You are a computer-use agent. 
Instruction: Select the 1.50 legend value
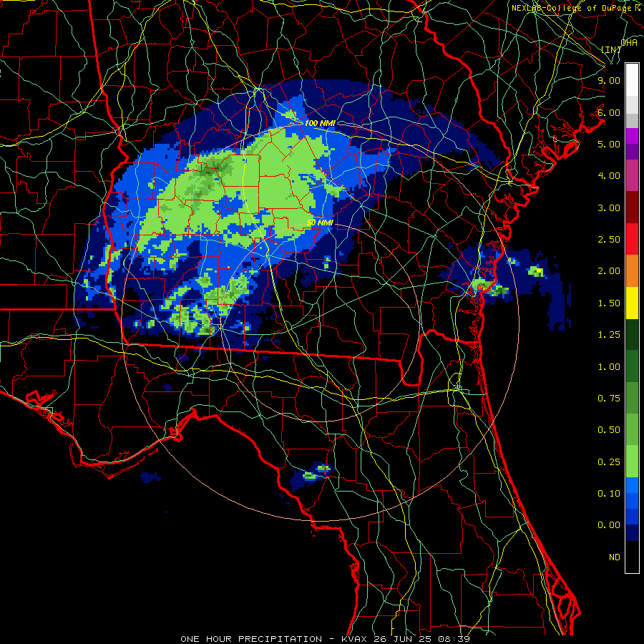click(609, 303)
